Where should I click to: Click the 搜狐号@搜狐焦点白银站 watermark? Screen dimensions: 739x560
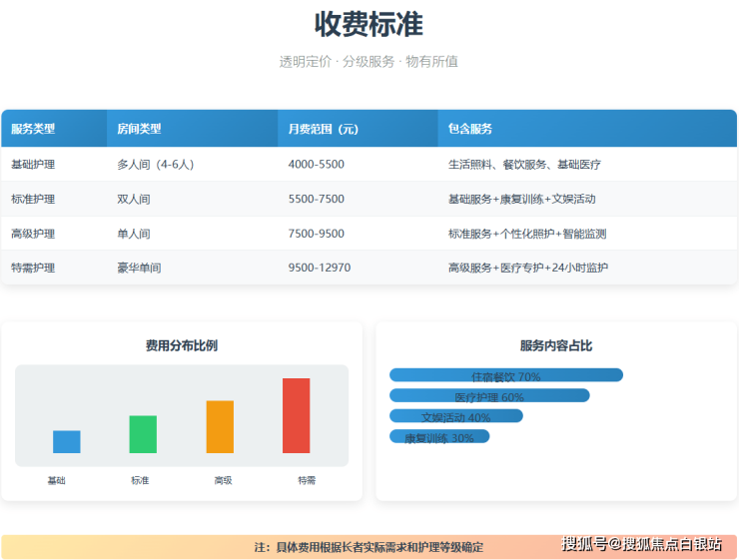tap(641, 544)
